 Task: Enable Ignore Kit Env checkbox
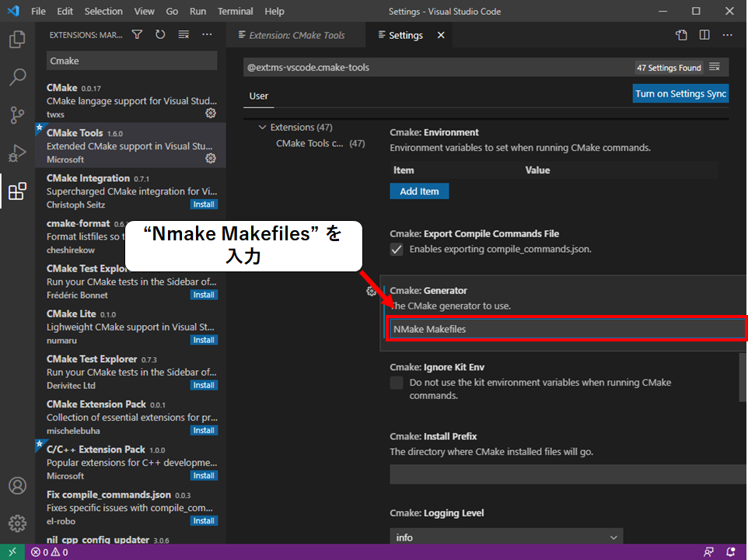[x=397, y=383]
